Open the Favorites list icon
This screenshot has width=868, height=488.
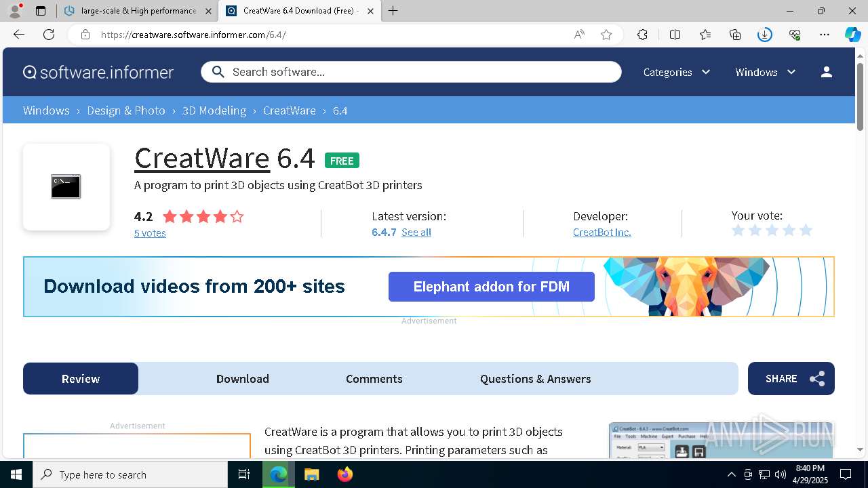coord(705,35)
